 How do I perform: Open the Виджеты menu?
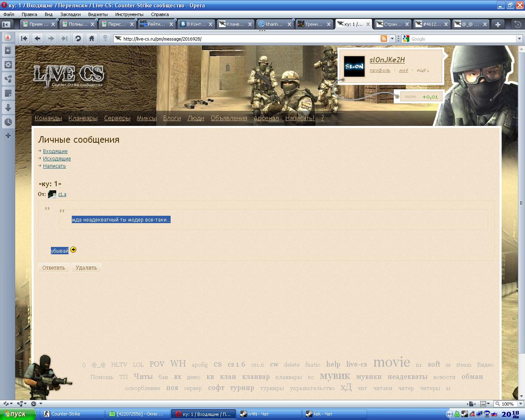pyautogui.click(x=98, y=14)
